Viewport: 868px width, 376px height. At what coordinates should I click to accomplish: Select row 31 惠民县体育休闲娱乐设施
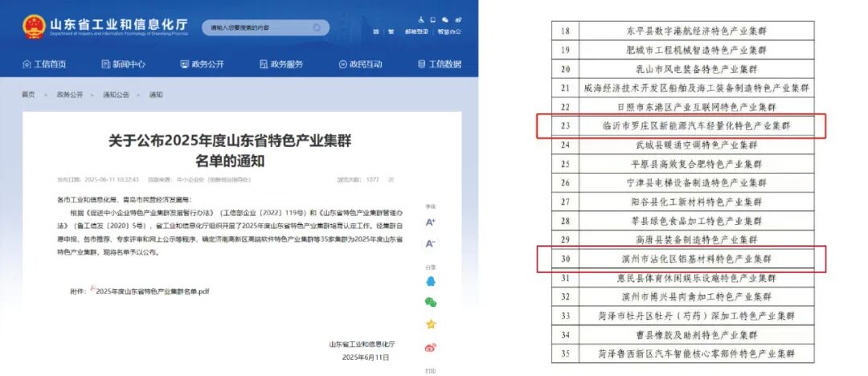pyautogui.click(x=682, y=278)
